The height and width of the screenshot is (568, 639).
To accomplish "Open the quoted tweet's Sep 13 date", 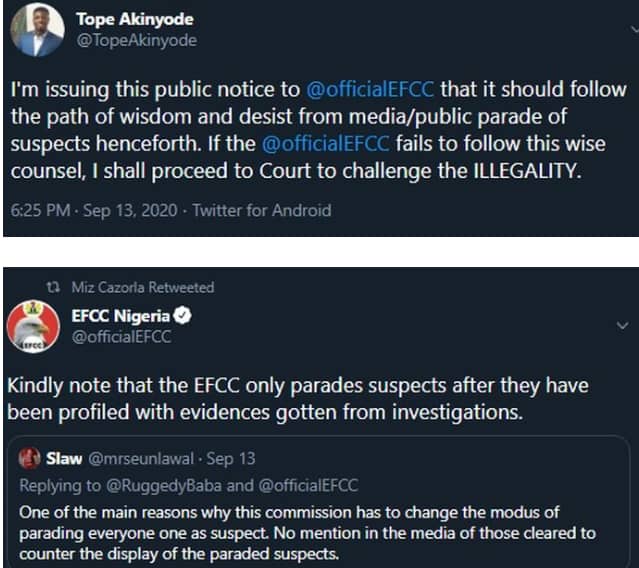I will coord(231,460).
